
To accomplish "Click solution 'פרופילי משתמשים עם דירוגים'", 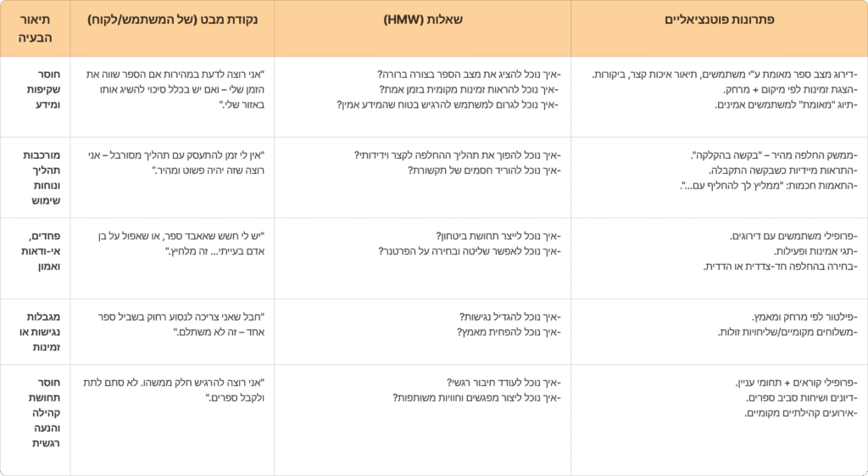I will tap(793, 237).
